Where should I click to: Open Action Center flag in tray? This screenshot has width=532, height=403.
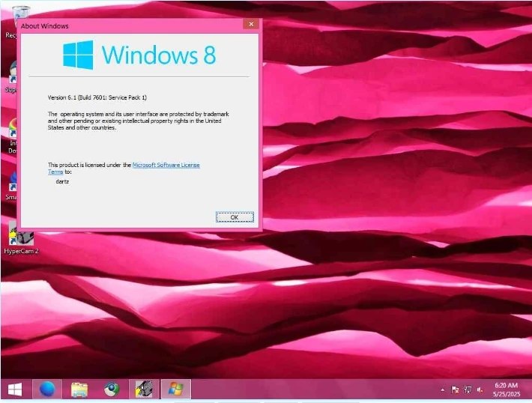[x=456, y=390]
